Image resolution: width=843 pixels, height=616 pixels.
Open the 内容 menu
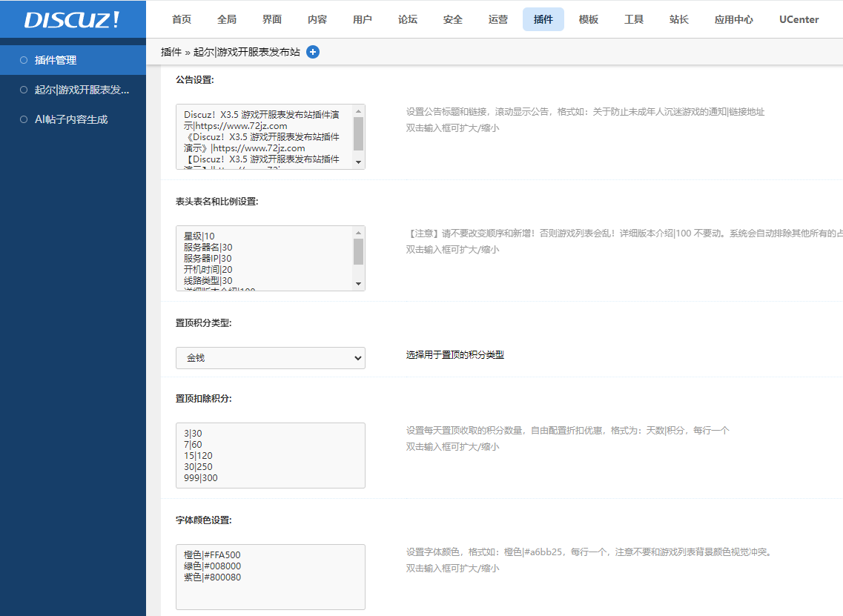point(317,19)
